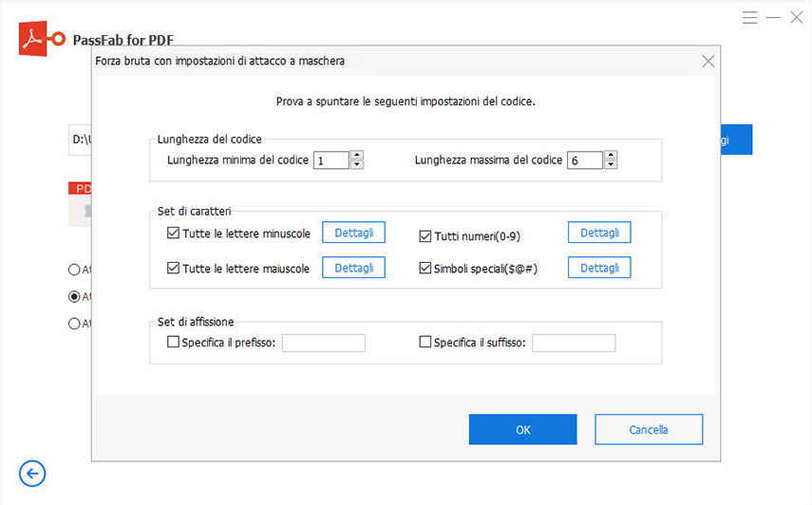812x505 pixels.
Task: Close the PassFab main window
Action: [797, 18]
